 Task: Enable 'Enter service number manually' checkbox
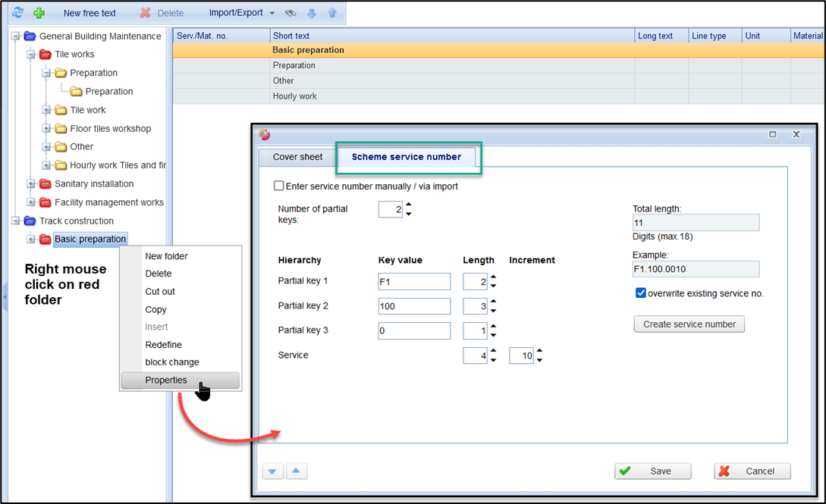pos(279,186)
